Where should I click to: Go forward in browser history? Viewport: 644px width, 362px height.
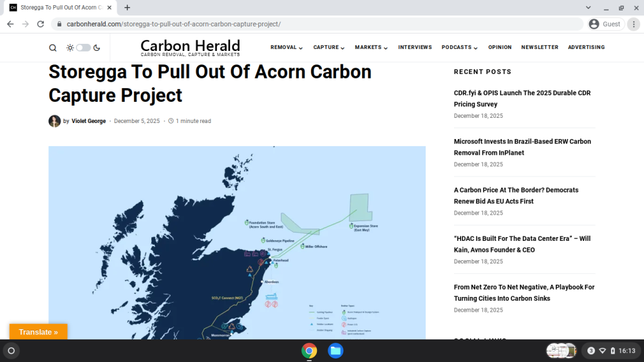click(x=26, y=24)
